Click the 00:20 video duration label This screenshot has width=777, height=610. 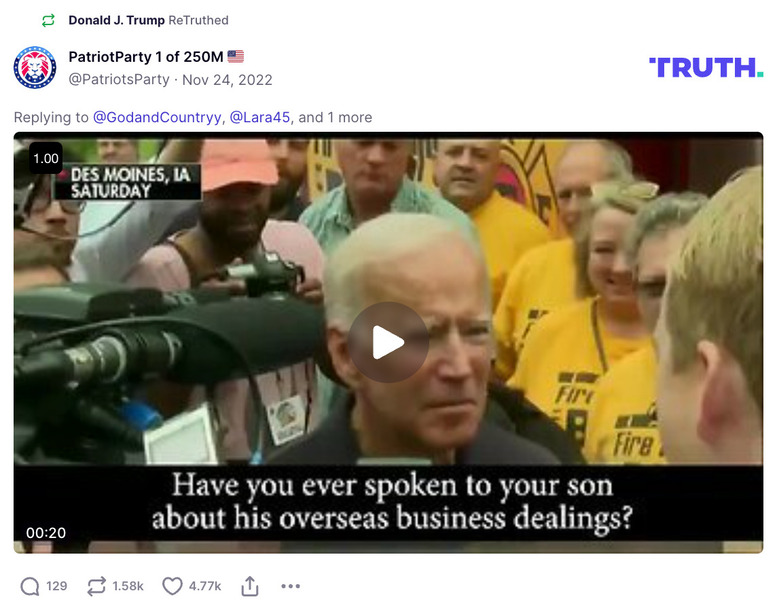coord(46,533)
